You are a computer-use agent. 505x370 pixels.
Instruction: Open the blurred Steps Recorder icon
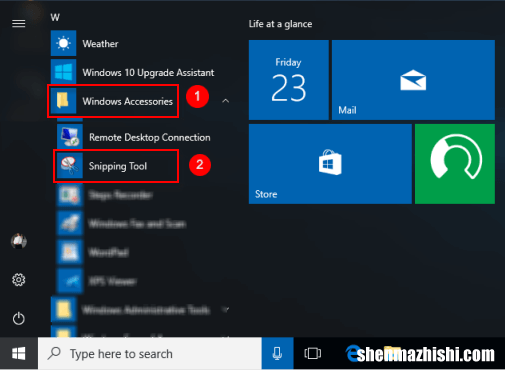70,195
